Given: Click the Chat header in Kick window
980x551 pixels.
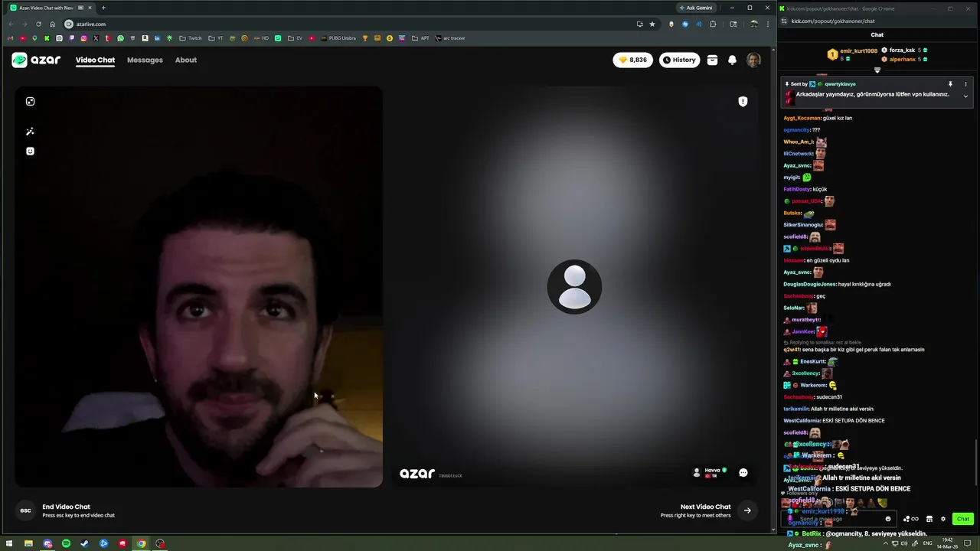Looking at the screenshot, I should (877, 34).
